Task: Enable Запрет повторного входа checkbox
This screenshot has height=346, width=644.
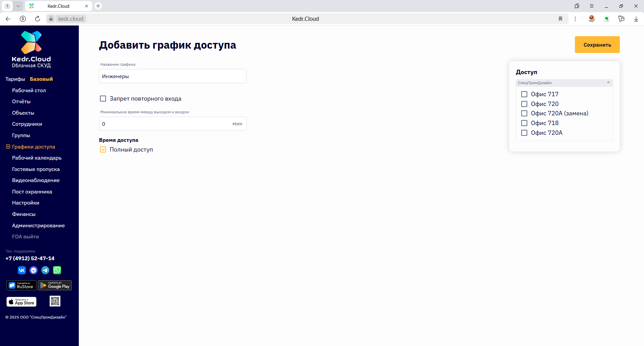Action: [x=103, y=99]
